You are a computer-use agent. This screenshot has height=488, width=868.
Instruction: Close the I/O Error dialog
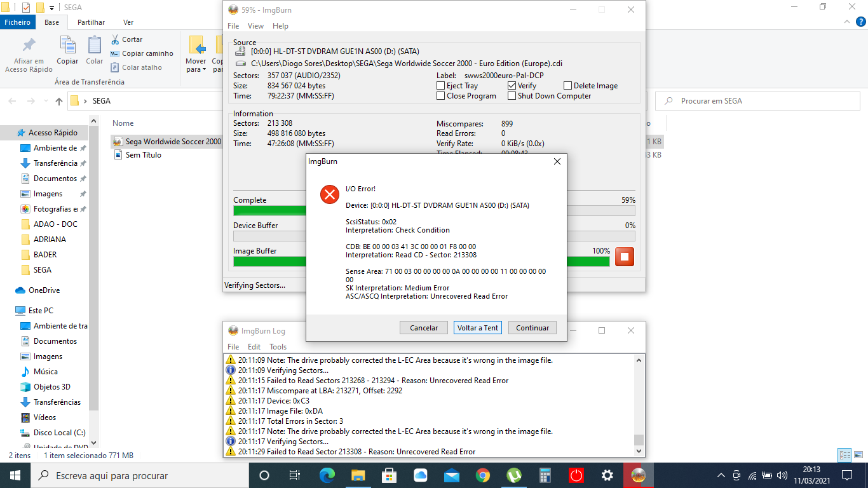(557, 161)
